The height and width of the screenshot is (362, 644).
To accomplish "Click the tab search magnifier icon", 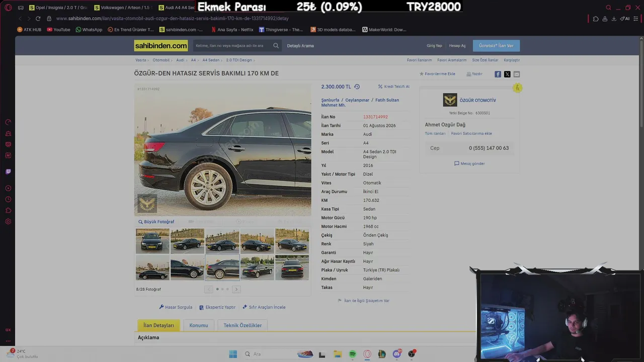I will click(x=608, y=8).
